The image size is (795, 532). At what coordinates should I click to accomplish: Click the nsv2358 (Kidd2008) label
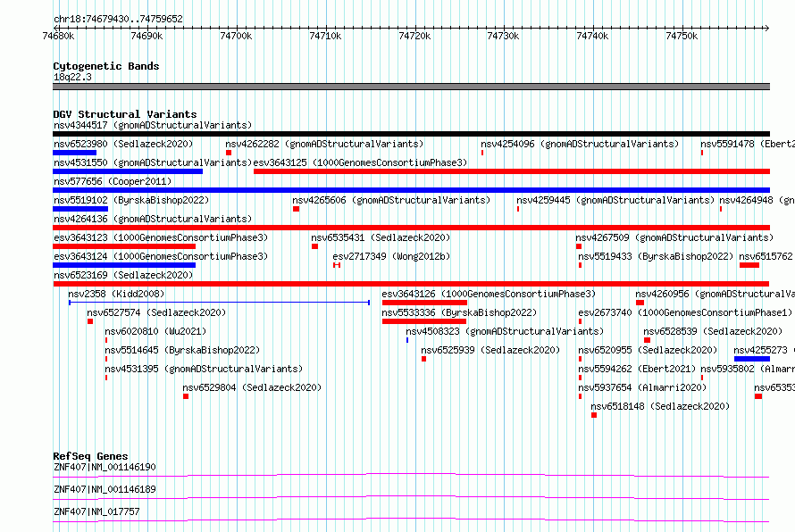(x=117, y=294)
